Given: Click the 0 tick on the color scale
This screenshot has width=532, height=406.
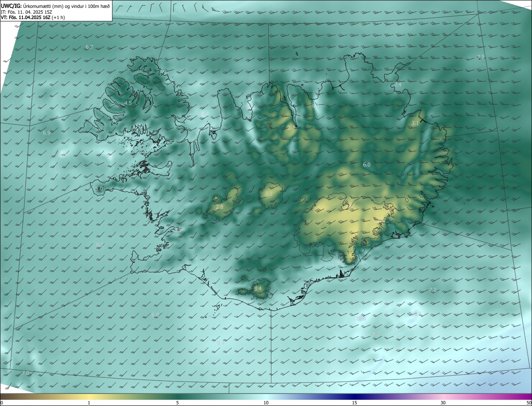Looking at the screenshot, I should [x=1, y=403].
